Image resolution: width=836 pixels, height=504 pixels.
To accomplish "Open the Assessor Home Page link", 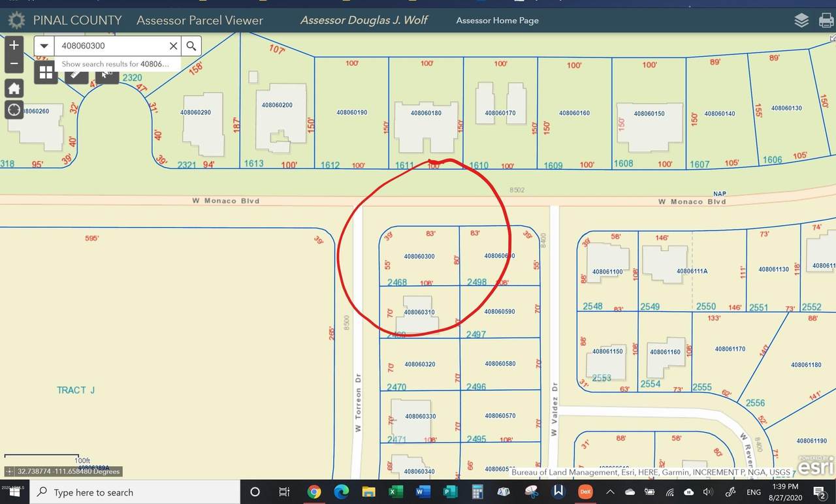I will (x=497, y=20).
